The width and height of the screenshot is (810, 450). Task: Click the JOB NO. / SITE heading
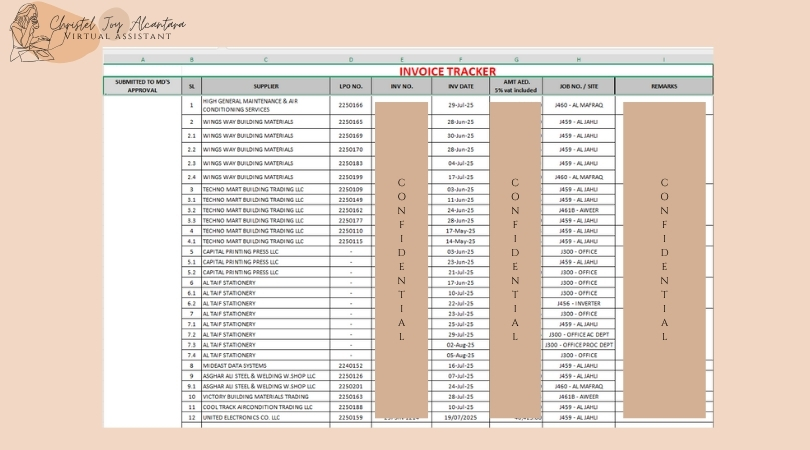(578, 87)
